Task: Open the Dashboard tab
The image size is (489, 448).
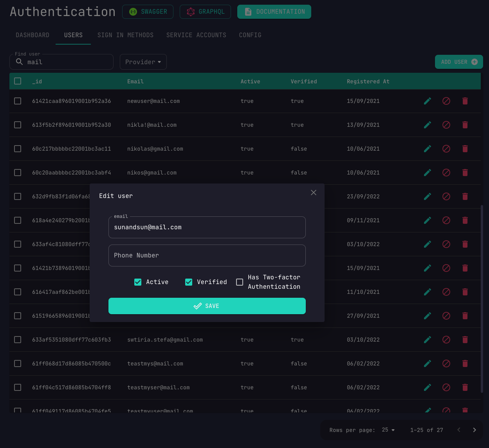Action: pyautogui.click(x=32, y=35)
